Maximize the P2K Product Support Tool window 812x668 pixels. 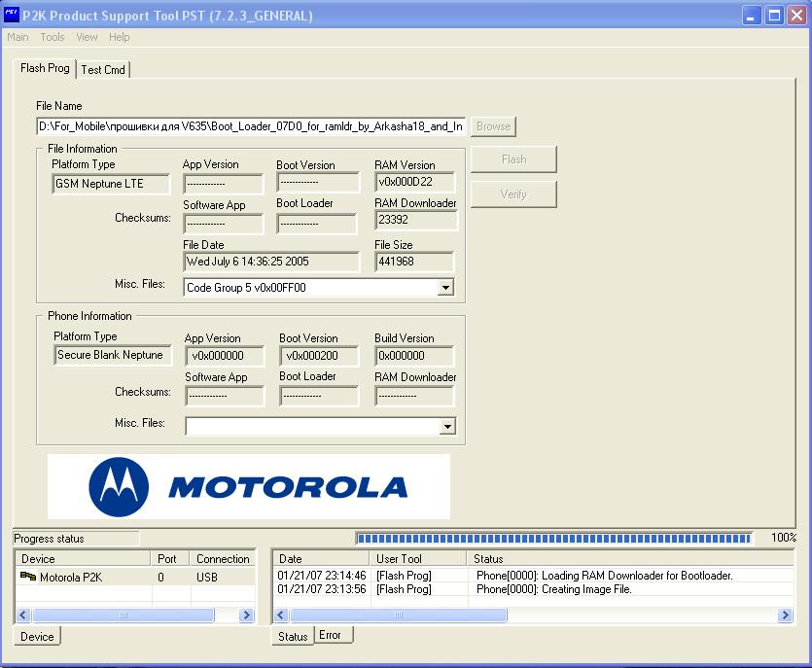pyautogui.click(x=775, y=16)
